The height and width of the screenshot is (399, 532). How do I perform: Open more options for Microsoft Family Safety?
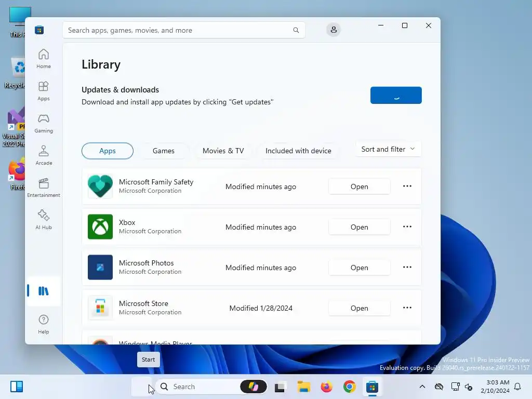pos(407,187)
